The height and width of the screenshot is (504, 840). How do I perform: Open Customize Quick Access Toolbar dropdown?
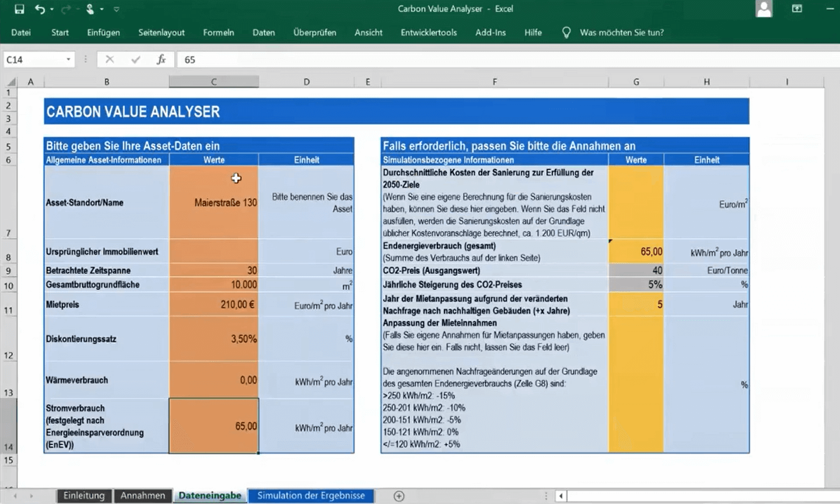tap(116, 9)
